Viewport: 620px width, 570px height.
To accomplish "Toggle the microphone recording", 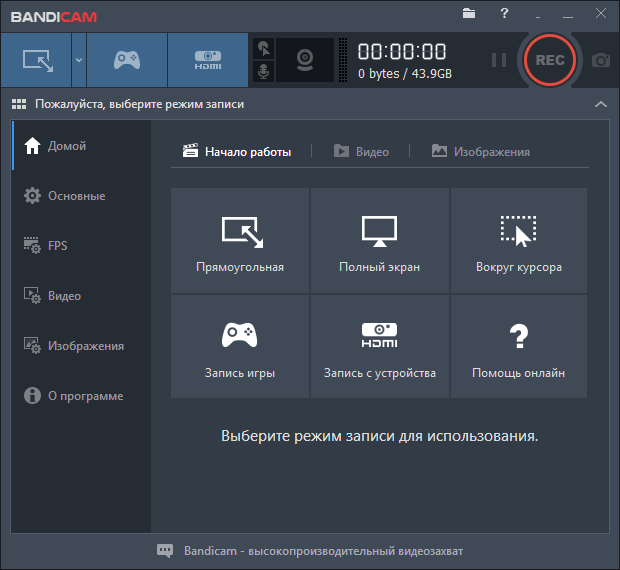I will [x=263, y=72].
